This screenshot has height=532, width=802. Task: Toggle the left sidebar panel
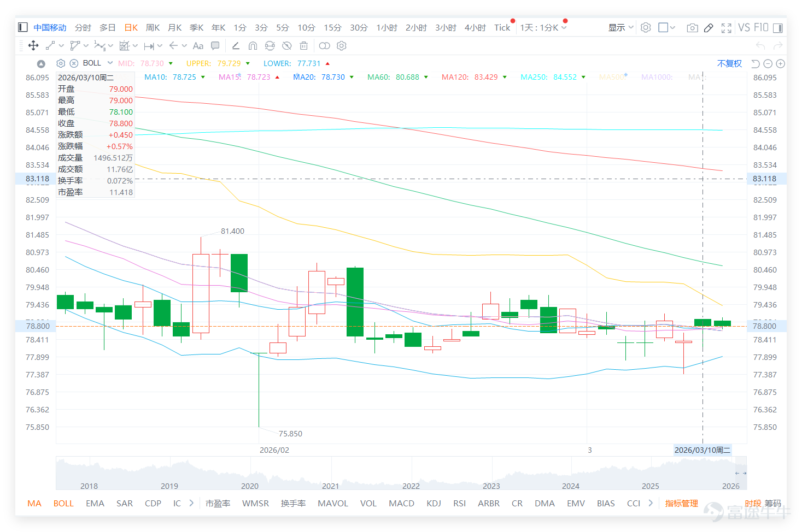[x=22, y=27]
